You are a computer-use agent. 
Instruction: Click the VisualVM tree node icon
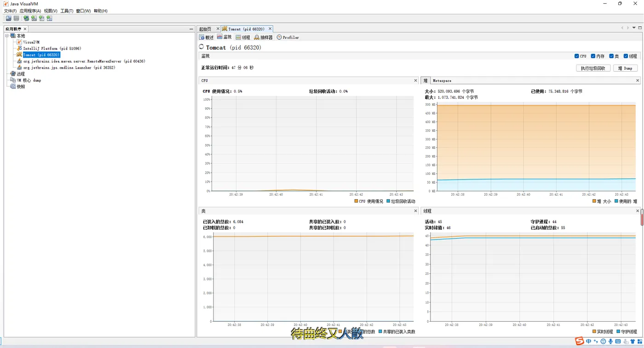tap(19, 42)
